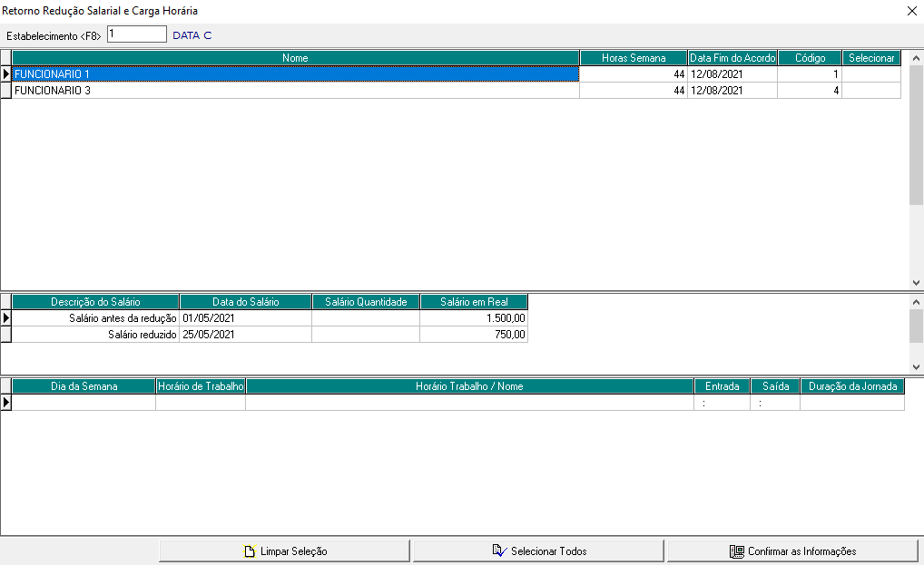Click salary grid scrollbar thumb
The height and width of the screenshot is (565, 924).
tap(917, 326)
